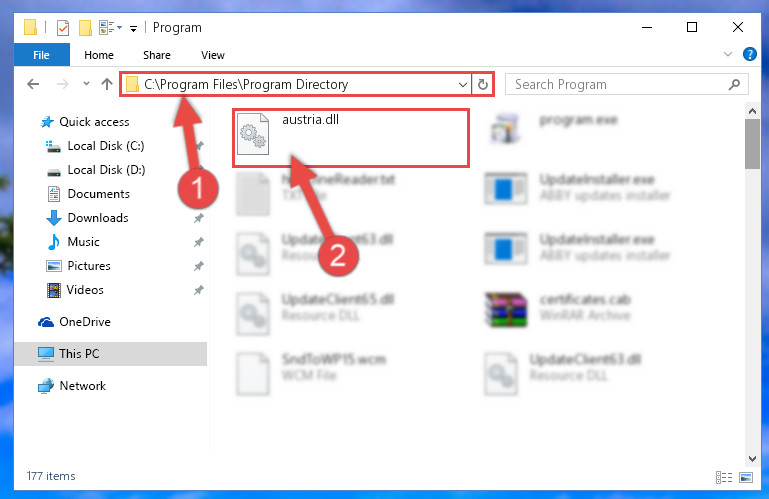Open Downloads from Quick access

(x=98, y=218)
